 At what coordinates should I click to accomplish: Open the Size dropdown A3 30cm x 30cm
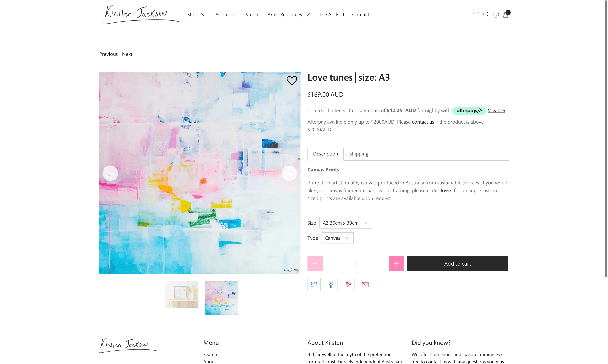[345, 223]
